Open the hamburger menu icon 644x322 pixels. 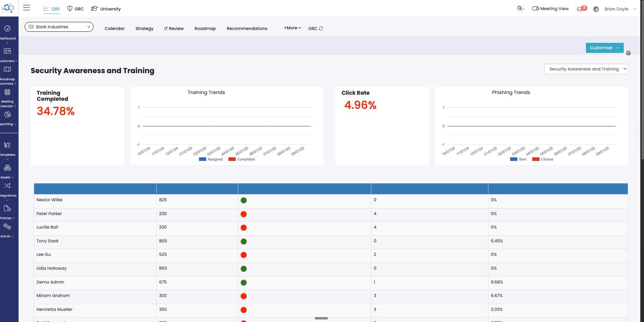(27, 8)
